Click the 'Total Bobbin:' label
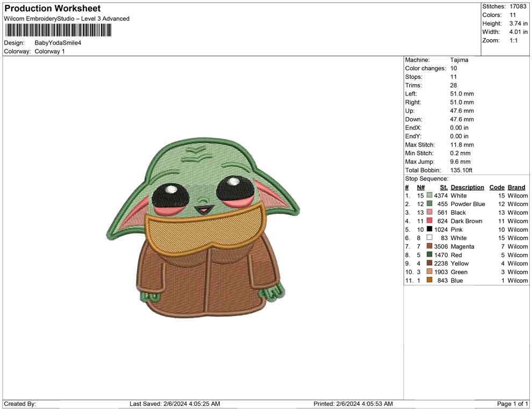 [x=423, y=170]
